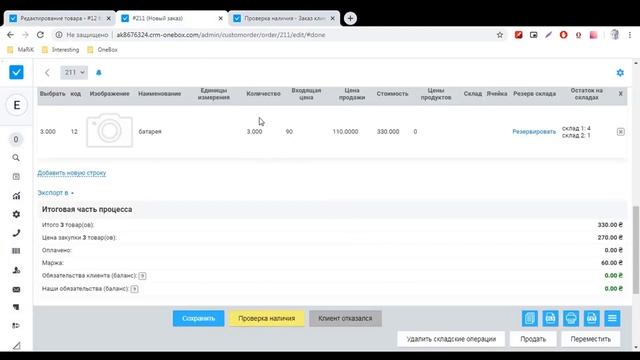Click the yellow Проверка наличия button
The width and height of the screenshot is (640, 360).
(267, 318)
